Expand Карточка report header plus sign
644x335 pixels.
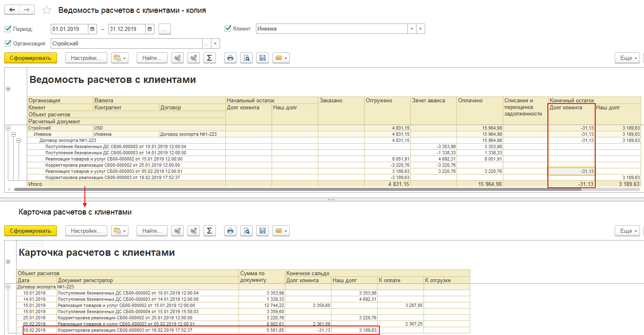pyautogui.click(x=8, y=262)
